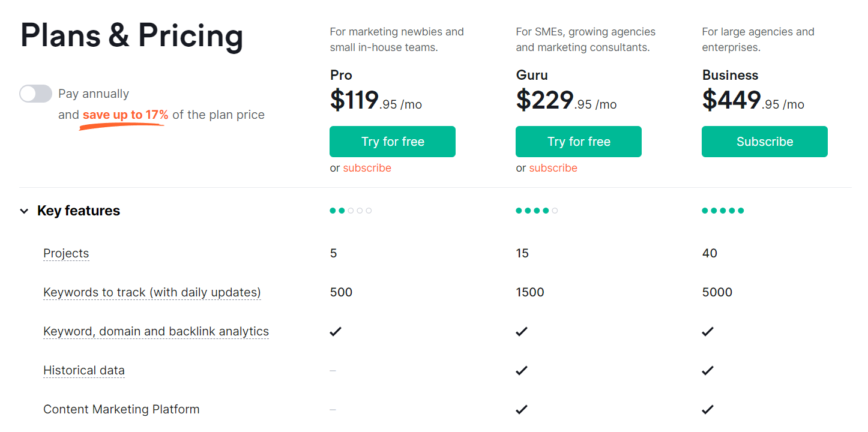This screenshot has width=868, height=432.
Task: Click Keyword, domain and backlink analytics label
Action: click(156, 331)
